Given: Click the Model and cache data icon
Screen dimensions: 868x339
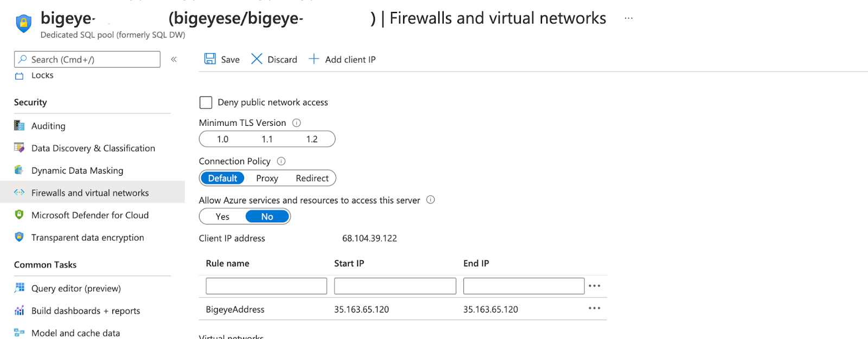Looking at the screenshot, I should pos(20,332).
